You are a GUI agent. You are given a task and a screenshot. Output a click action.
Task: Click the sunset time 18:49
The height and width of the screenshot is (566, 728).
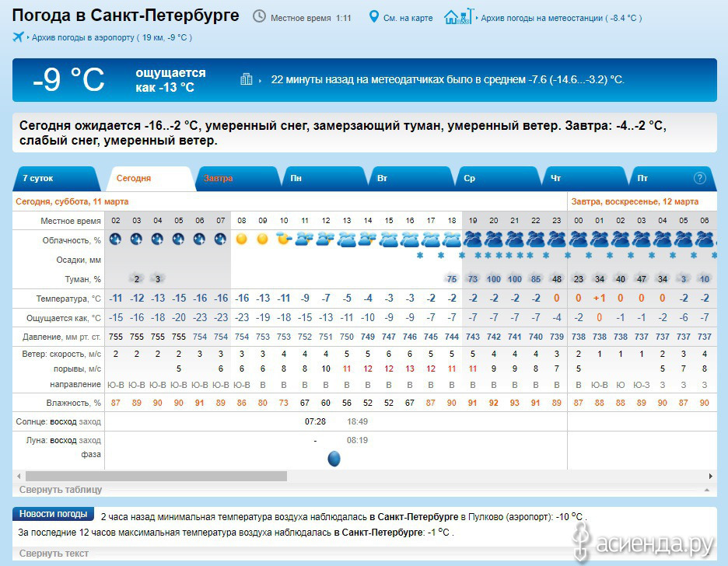pyautogui.click(x=357, y=421)
